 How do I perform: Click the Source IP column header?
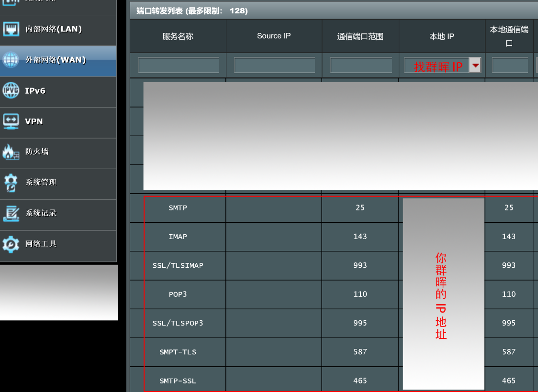(273, 35)
